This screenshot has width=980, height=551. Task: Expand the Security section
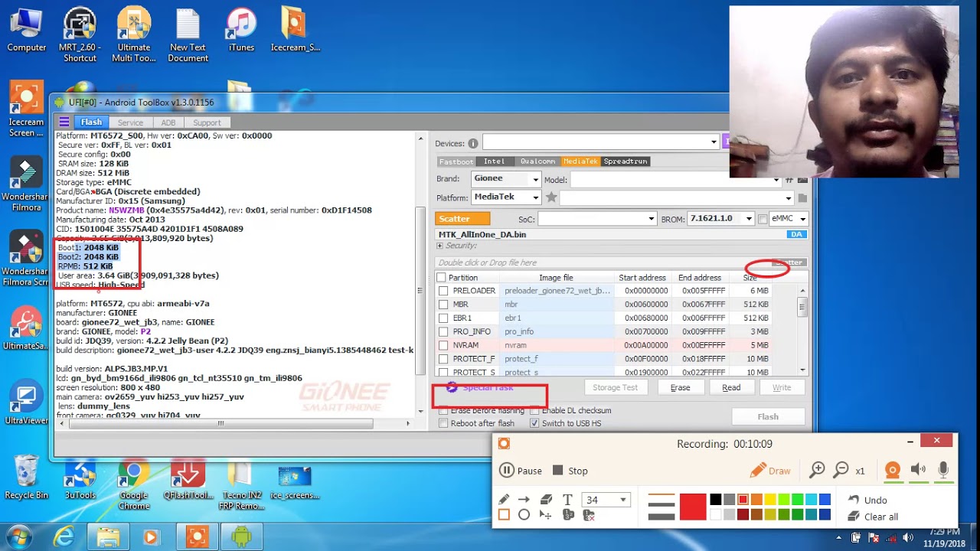click(439, 246)
